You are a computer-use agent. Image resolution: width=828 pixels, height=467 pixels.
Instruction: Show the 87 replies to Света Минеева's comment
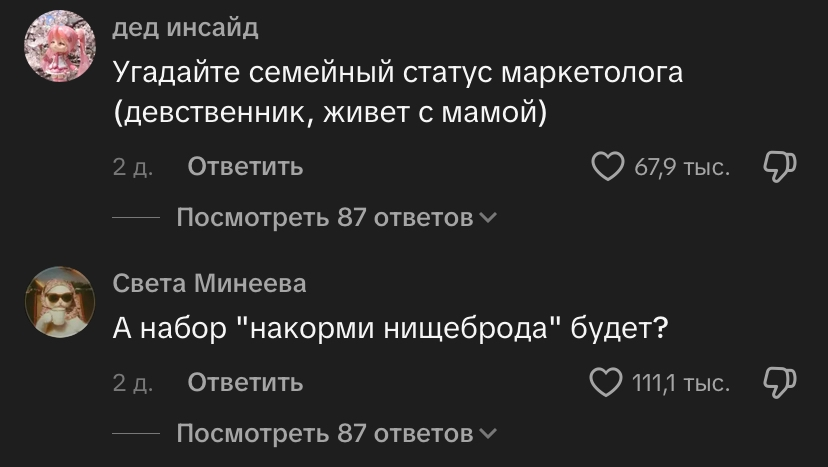coord(324,433)
